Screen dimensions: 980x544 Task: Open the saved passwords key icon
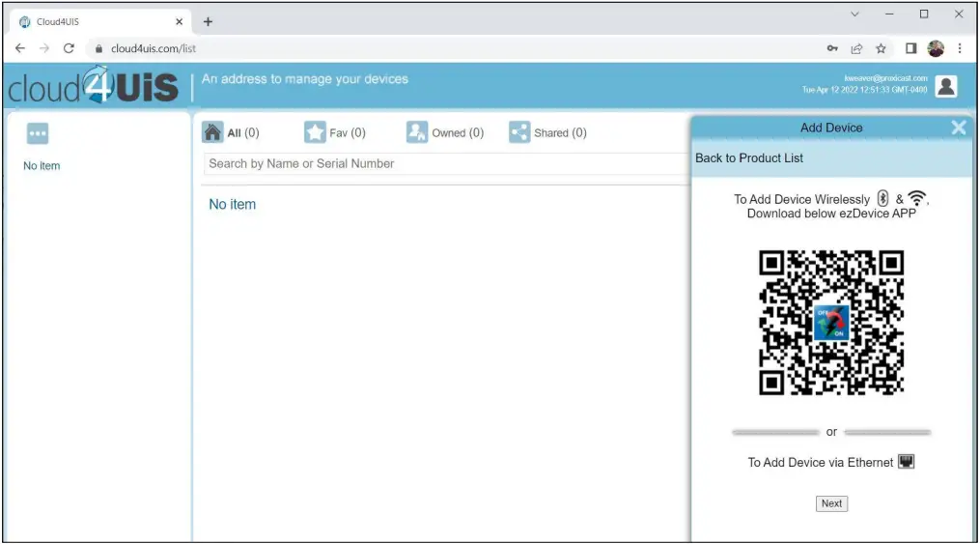point(832,48)
